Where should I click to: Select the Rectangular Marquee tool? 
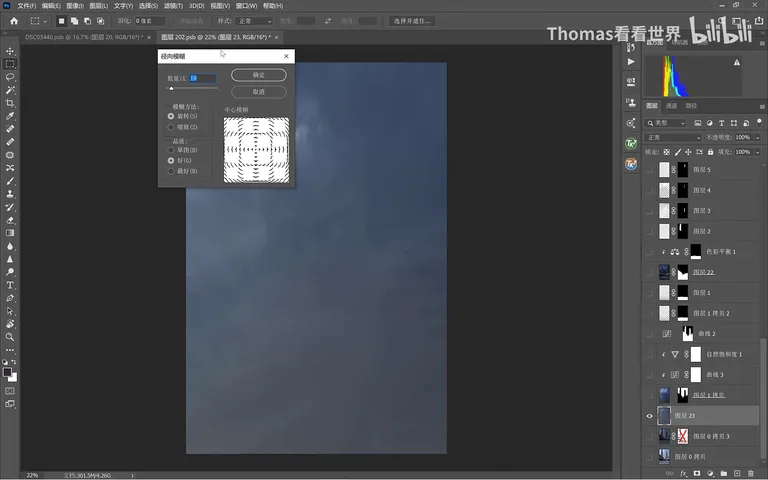click(10, 64)
